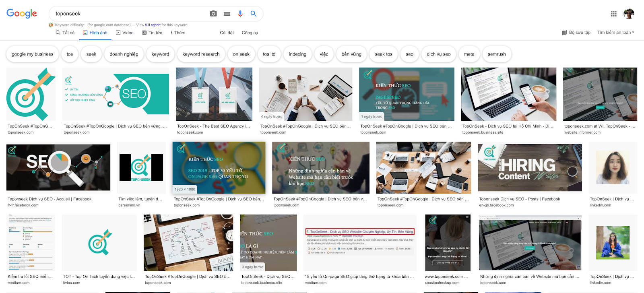Select the meta chip
Viewport: 644px width, 293px height.
[x=469, y=54]
